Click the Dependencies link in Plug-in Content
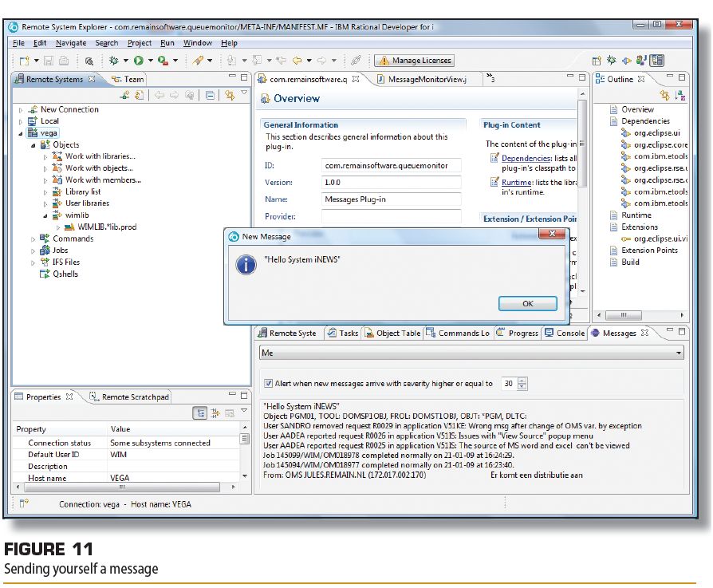713x588 pixels. tap(526, 158)
